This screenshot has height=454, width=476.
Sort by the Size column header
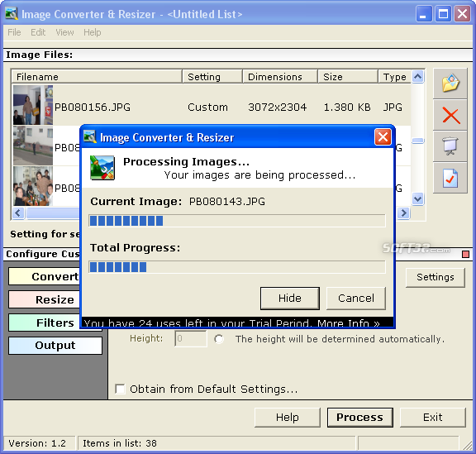[348, 77]
